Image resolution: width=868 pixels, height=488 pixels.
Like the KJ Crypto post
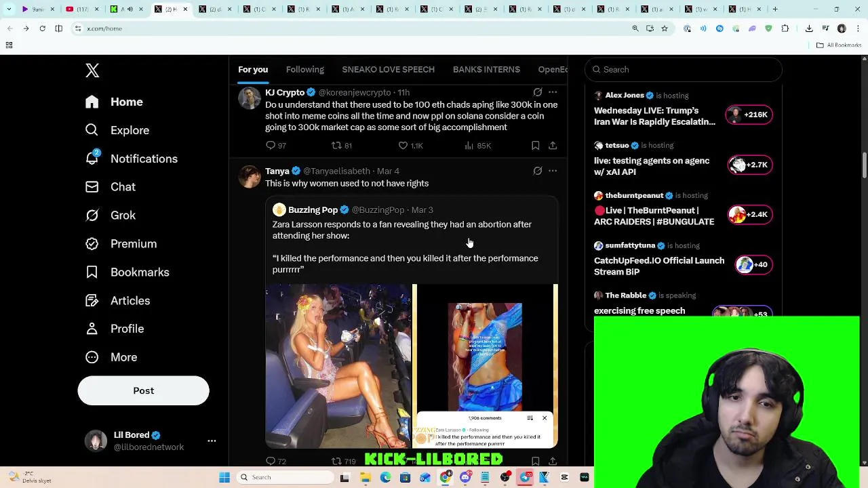pos(410,146)
